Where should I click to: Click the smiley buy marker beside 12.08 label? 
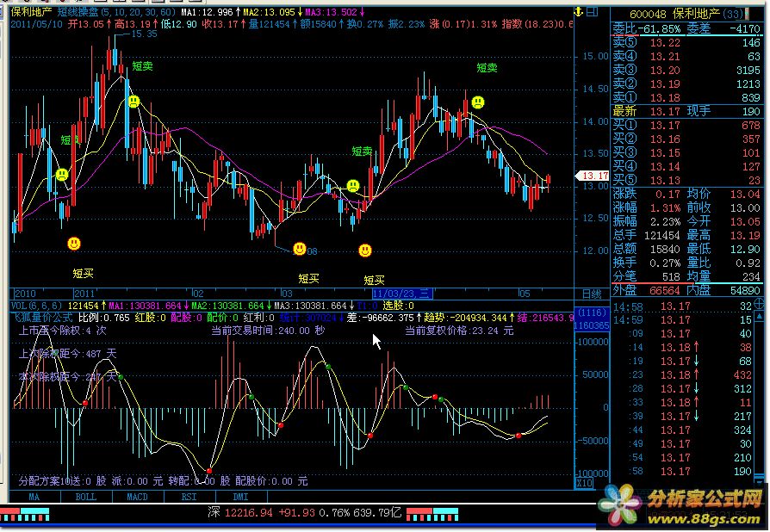[300, 248]
